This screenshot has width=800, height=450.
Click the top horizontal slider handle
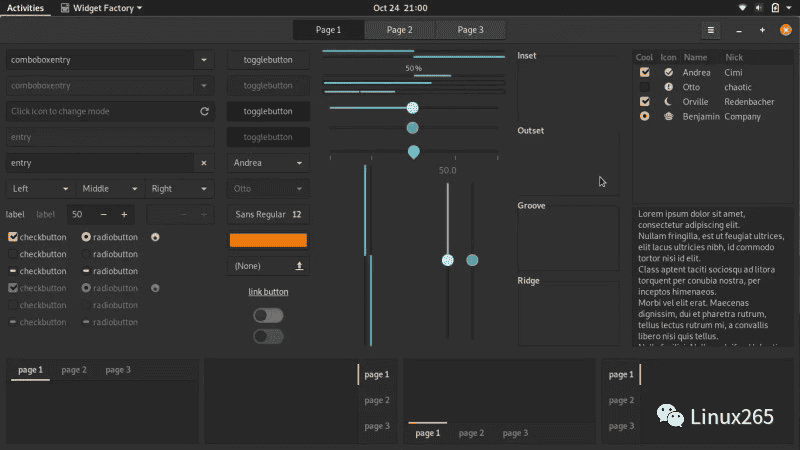coord(412,108)
